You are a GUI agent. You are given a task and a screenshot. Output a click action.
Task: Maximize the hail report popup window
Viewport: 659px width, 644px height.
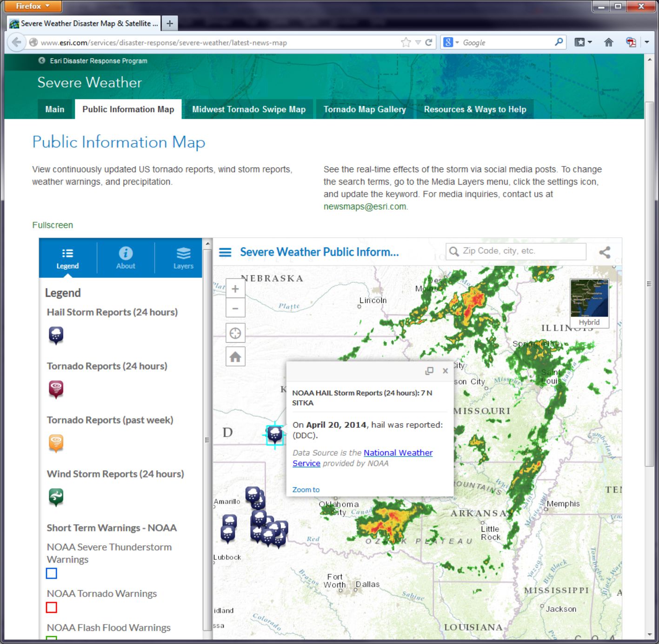click(429, 371)
